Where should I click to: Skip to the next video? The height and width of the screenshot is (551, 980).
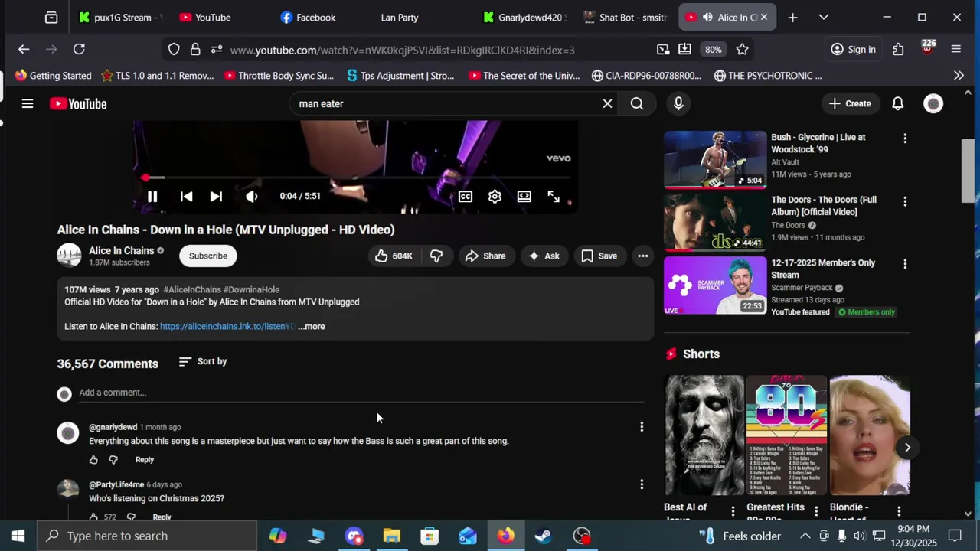[x=216, y=197]
